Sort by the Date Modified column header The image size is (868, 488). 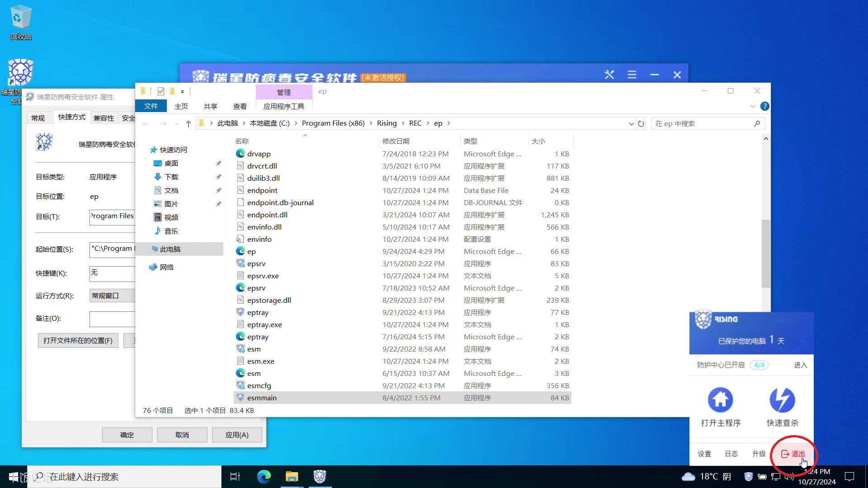tap(419, 141)
